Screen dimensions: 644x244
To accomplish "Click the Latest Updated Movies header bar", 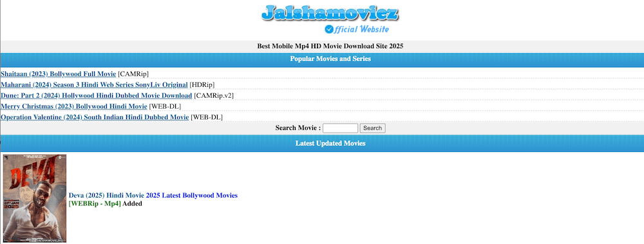I will coord(322,144).
